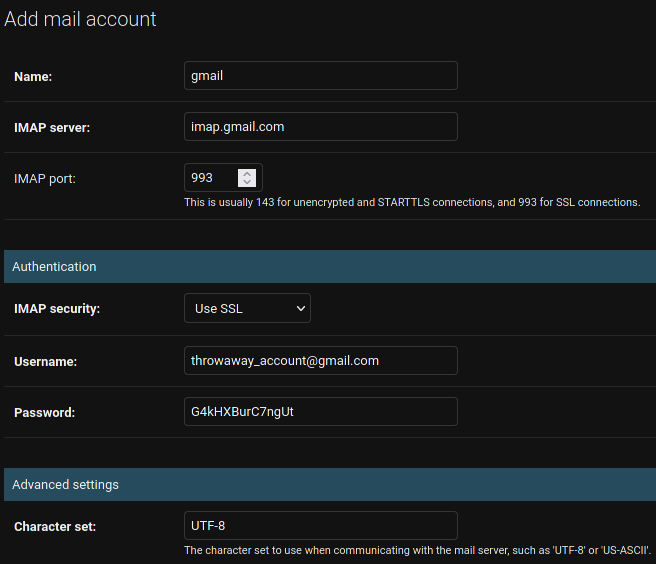Focus the Password input field
Viewport: 656px width, 564px height.
pyautogui.click(x=320, y=412)
